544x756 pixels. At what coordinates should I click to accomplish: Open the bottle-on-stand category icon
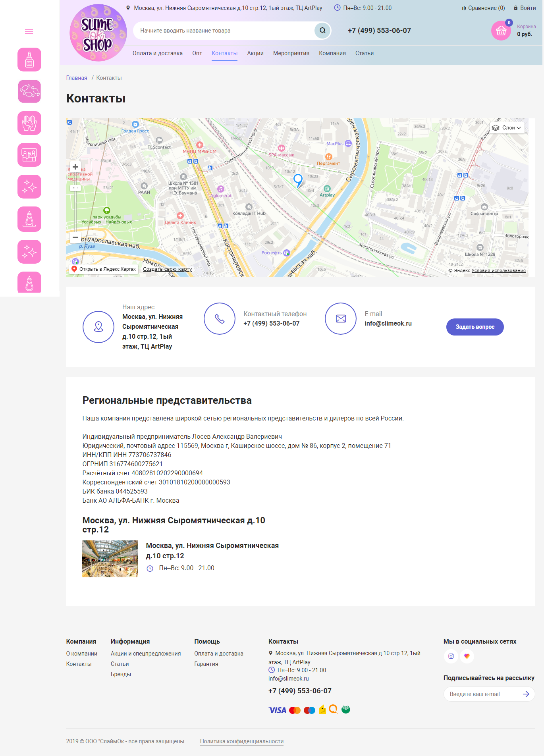29,219
